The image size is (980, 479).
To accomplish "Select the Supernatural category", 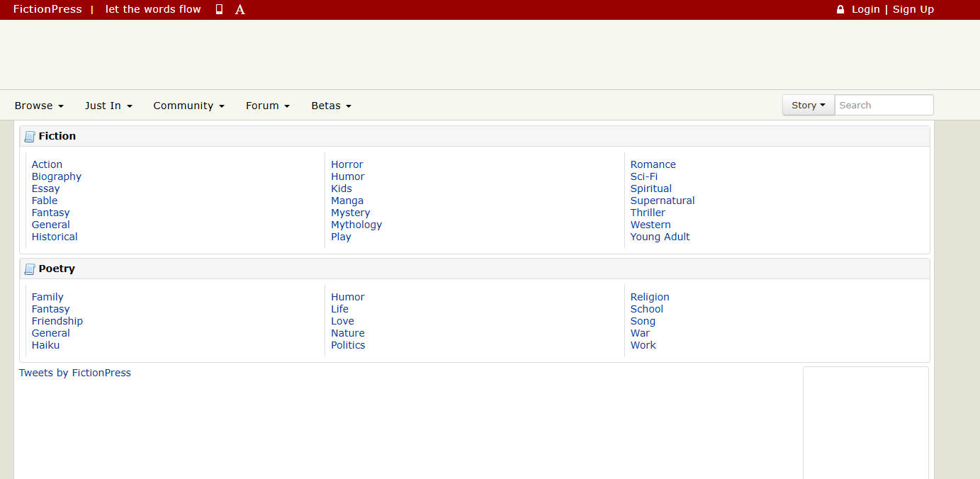I will pyautogui.click(x=662, y=201).
